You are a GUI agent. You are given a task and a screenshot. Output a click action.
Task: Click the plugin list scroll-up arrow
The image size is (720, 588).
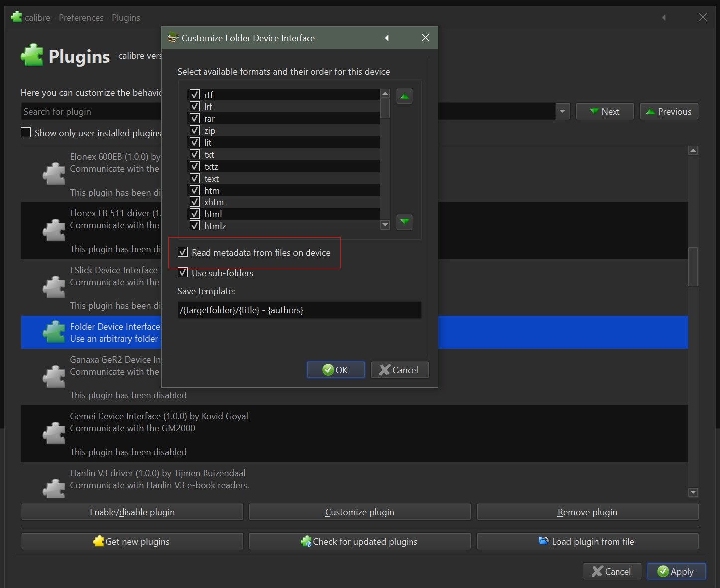click(x=693, y=150)
